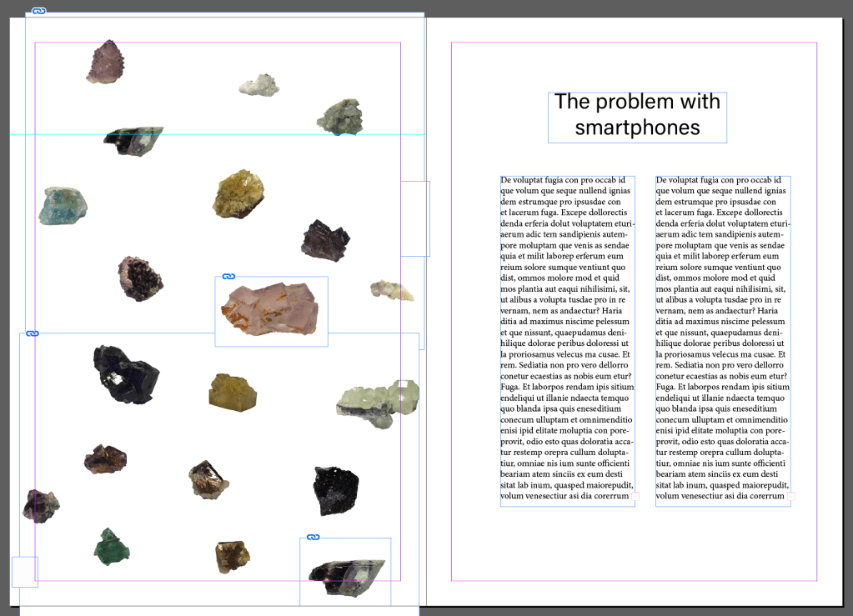Screen dimensions: 853x616
Task: Click the link badge above the pink crystal frame
Action: 228,277
